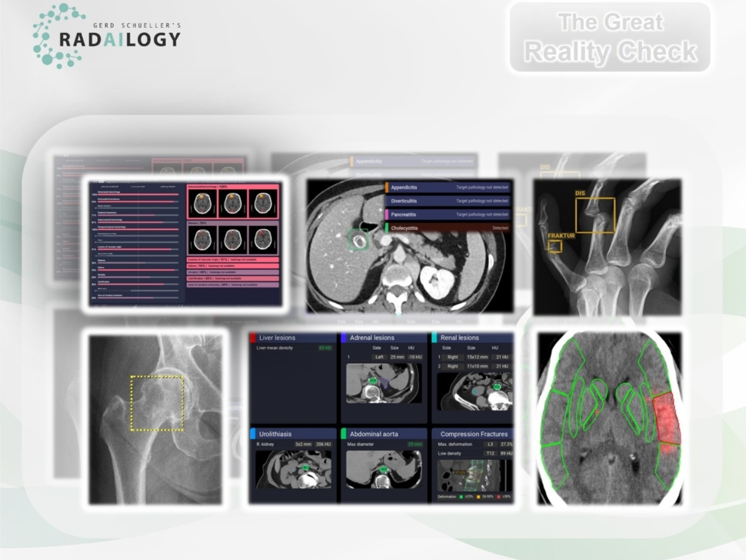Click first brain heatmap thumbnail in top row
This screenshot has height=560, width=746.
pos(202,202)
